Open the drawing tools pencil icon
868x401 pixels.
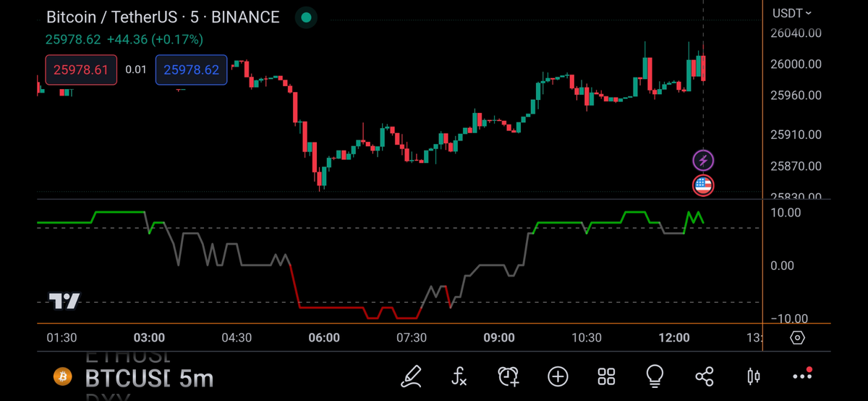(x=412, y=376)
